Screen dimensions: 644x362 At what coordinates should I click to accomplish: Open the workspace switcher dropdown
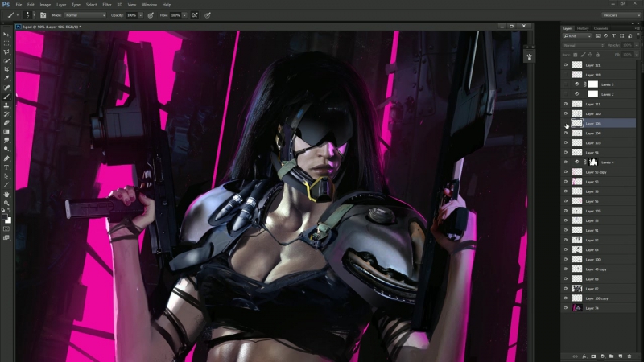[621, 15]
